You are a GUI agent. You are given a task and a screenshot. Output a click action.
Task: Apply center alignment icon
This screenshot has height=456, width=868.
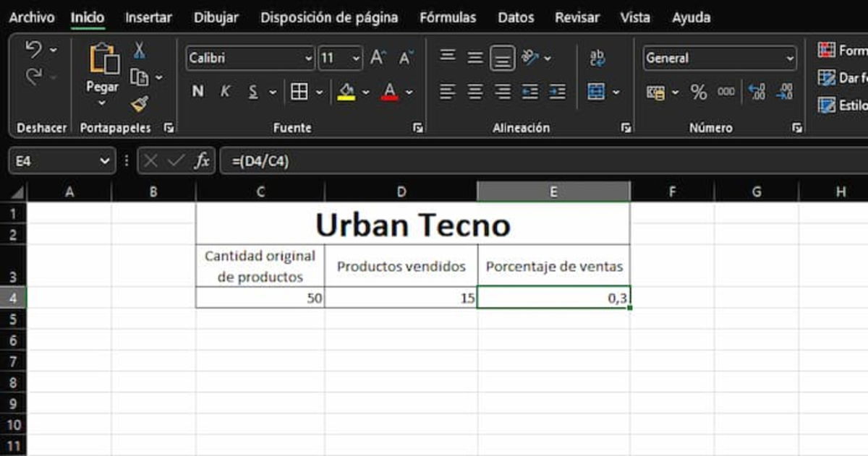[x=474, y=92]
